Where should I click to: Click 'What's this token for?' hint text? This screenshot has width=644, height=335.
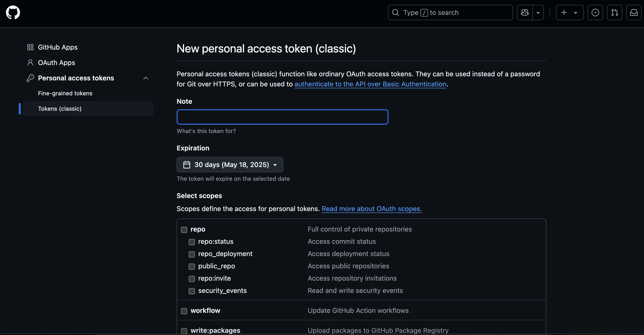pos(206,131)
